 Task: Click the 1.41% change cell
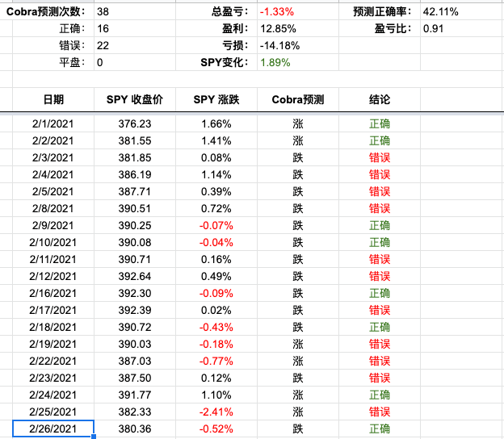pyautogui.click(x=216, y=140)
